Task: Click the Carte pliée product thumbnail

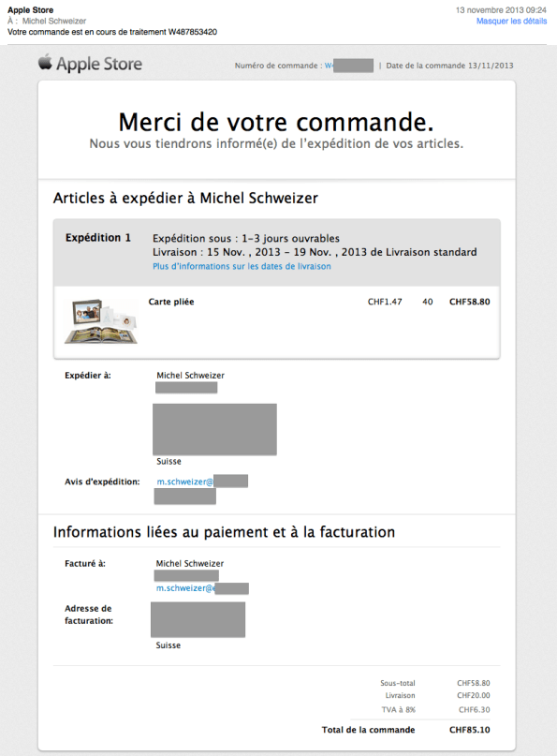Action: tap(100, 318)
